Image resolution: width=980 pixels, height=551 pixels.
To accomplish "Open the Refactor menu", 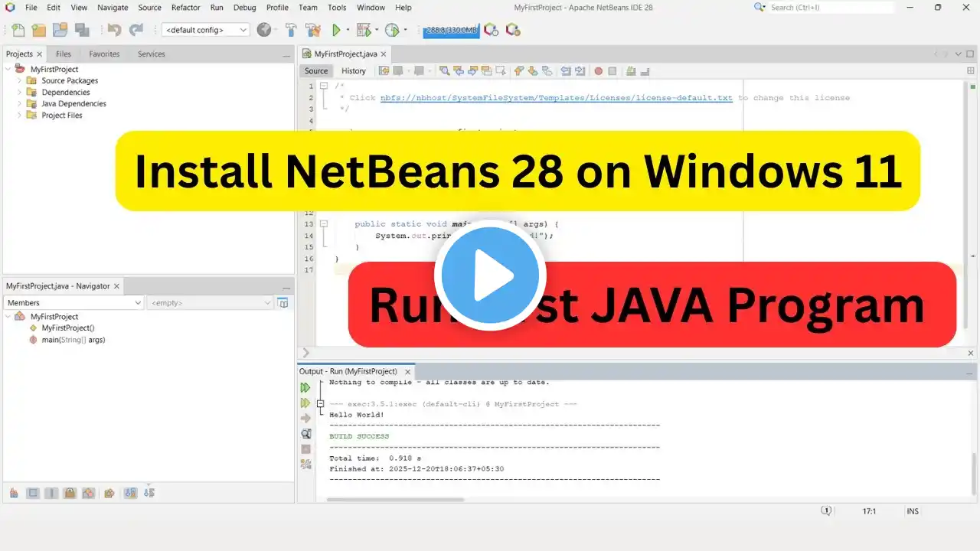I will (x=185, y=8).
